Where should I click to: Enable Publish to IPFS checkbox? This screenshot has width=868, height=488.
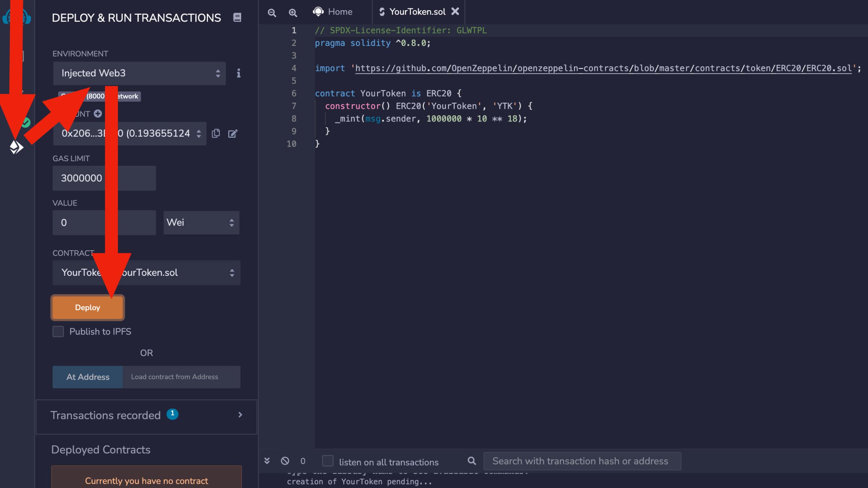(x=58, y=331)
